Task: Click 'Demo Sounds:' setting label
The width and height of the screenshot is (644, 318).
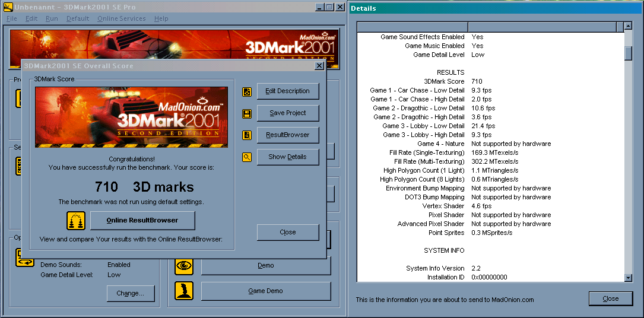Action: tap(61, 265)
